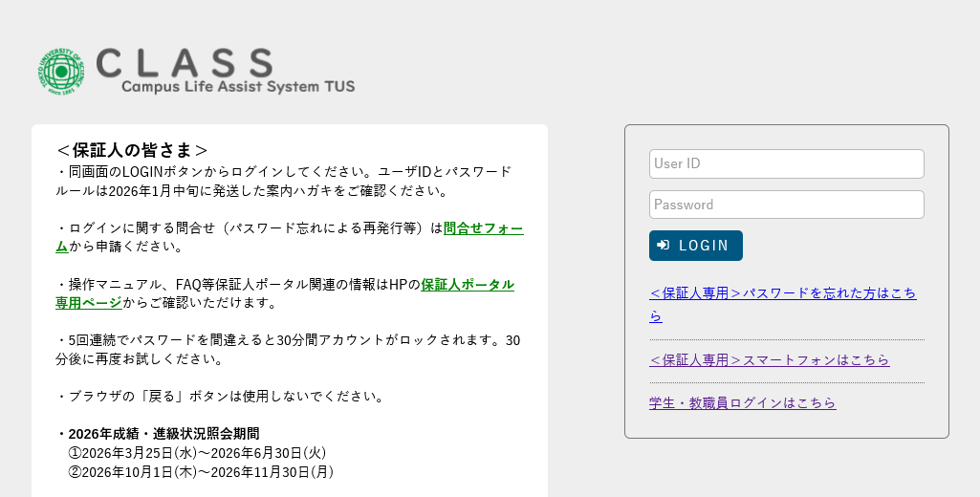
Task: Open the 問合せフォーム link
Action: pos(483,228)
